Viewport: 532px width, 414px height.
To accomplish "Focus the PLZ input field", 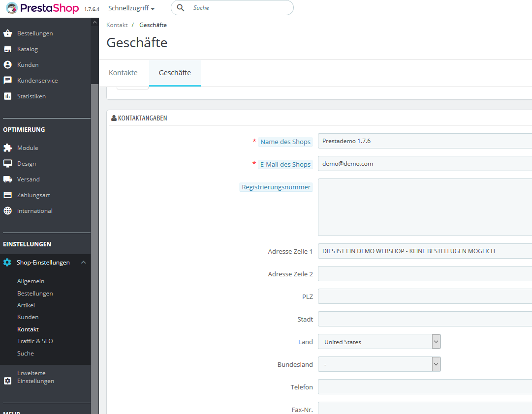I will pos(425,296).
